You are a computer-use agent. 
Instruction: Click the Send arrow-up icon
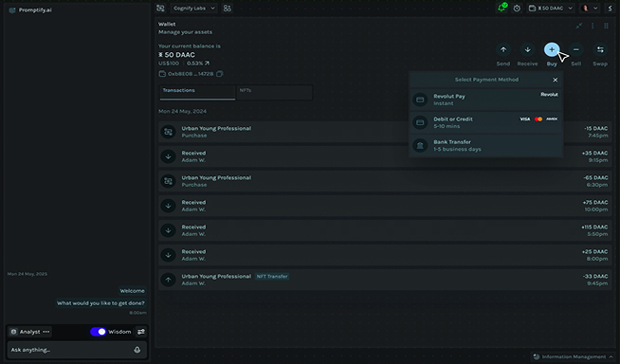(x=503, y=50)
